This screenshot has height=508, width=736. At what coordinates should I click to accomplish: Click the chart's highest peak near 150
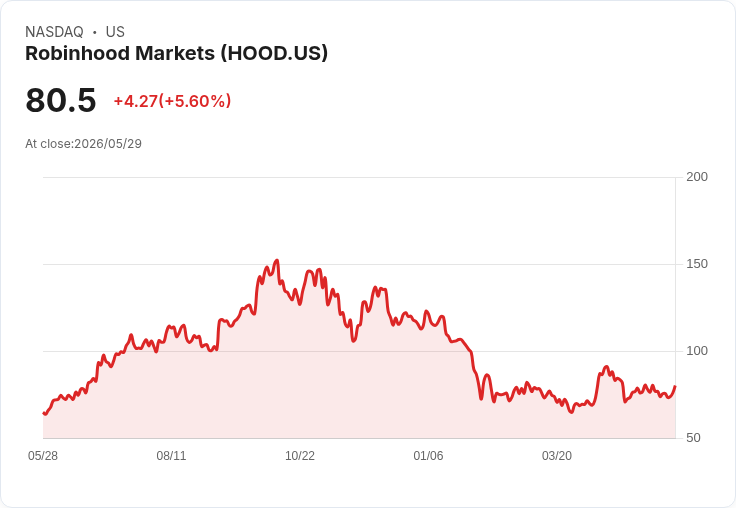point(277,261)
